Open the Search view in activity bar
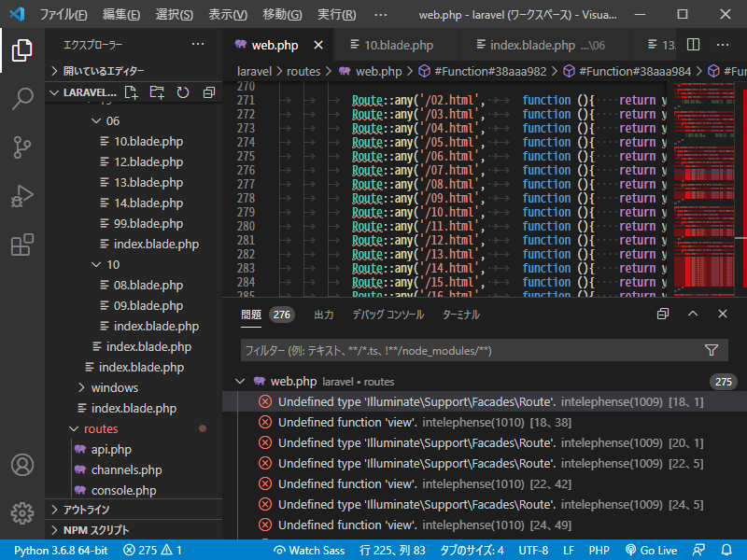Image resolution: width=747 pixels, height=560 pixels. (22, 100)
